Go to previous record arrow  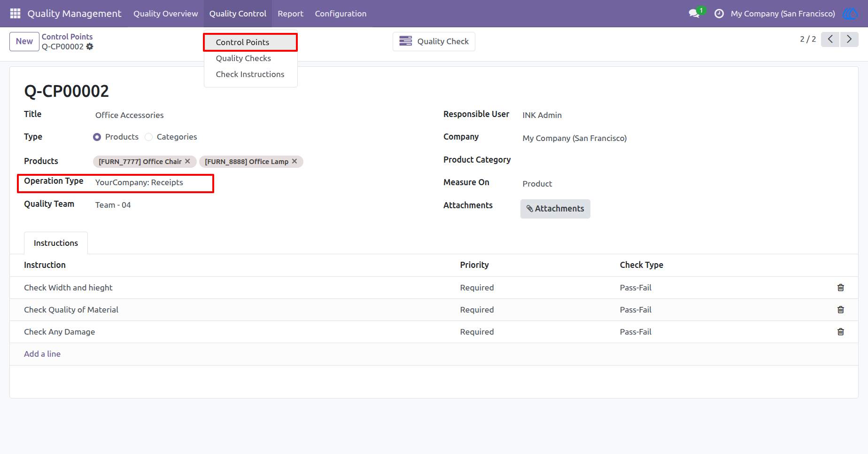(830, 39)
